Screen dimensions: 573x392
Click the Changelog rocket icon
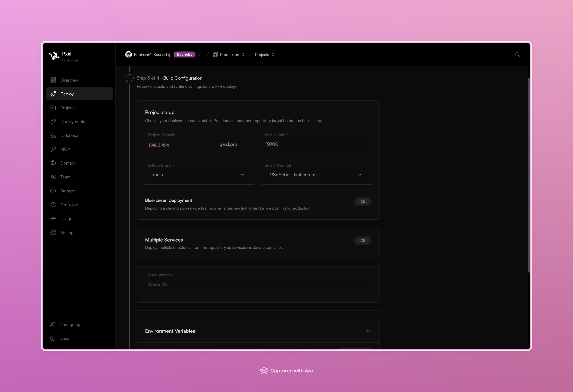click(52, 325)
